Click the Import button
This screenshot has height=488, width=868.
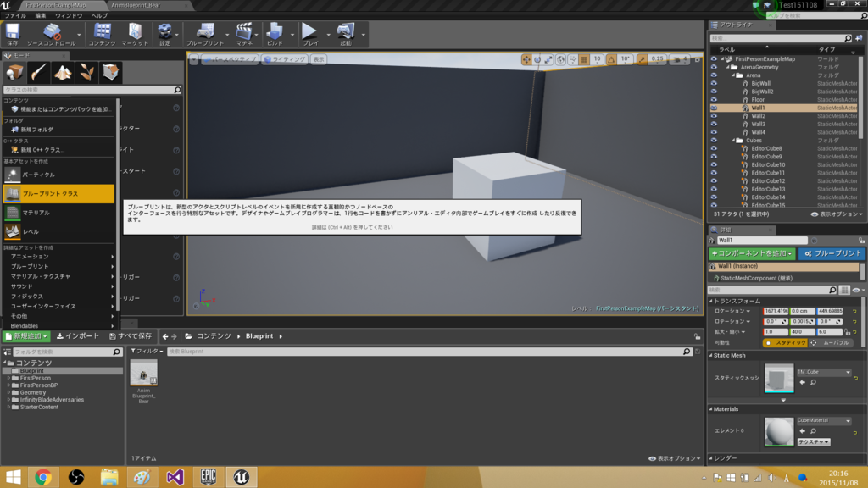[x=77, y=335]
